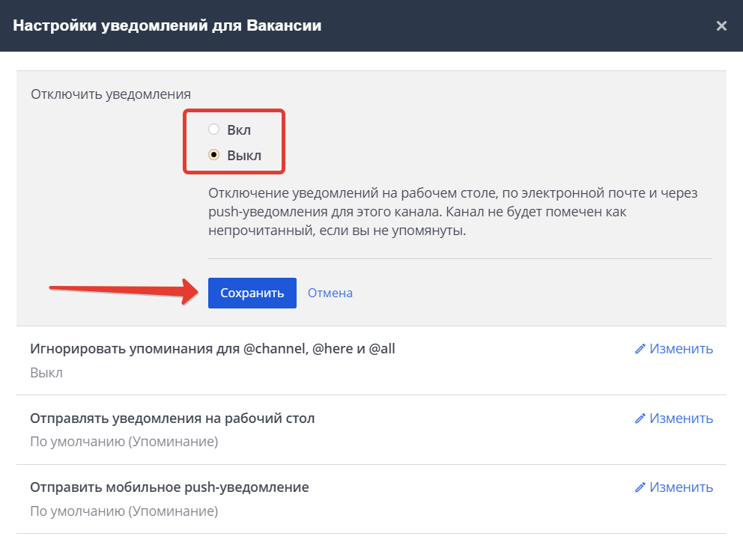Open editing for 'Отправлять уведомления на рабочий стол'

(x=680, y=418)
